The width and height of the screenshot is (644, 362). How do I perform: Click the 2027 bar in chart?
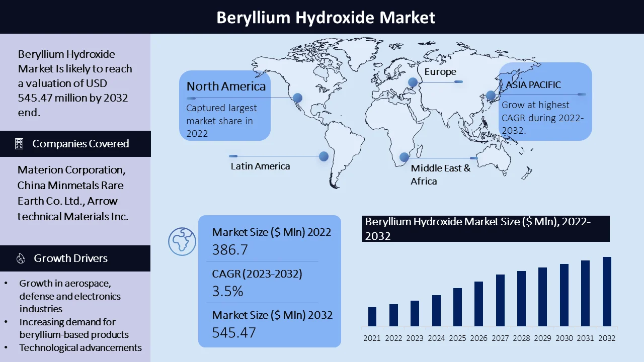click(x=500, y=300)
